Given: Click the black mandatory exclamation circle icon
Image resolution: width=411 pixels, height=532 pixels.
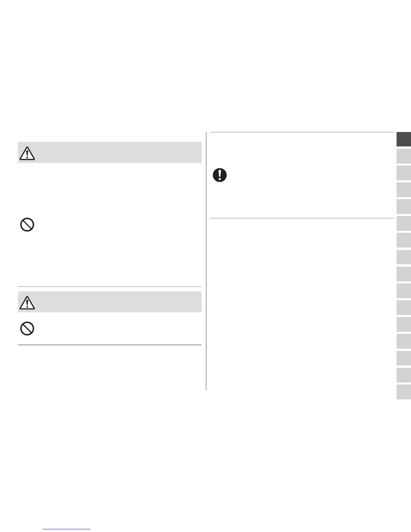Looking at the screenshot, I should coord(220,175).
